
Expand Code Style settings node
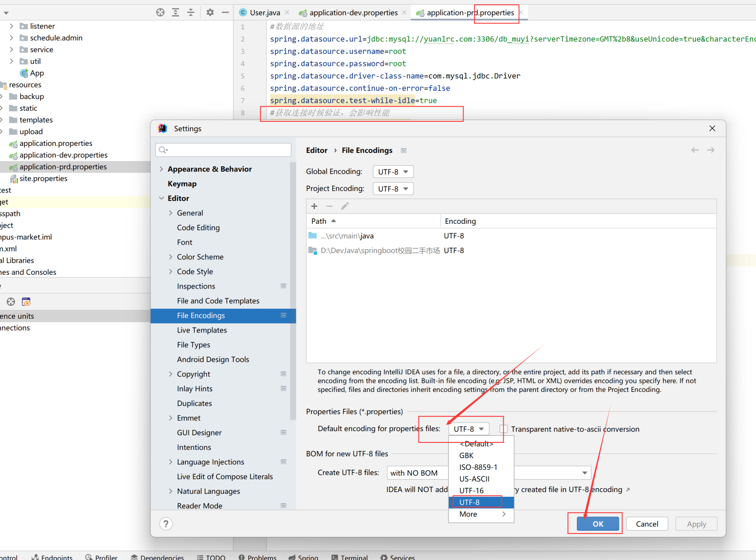(171, 272)
